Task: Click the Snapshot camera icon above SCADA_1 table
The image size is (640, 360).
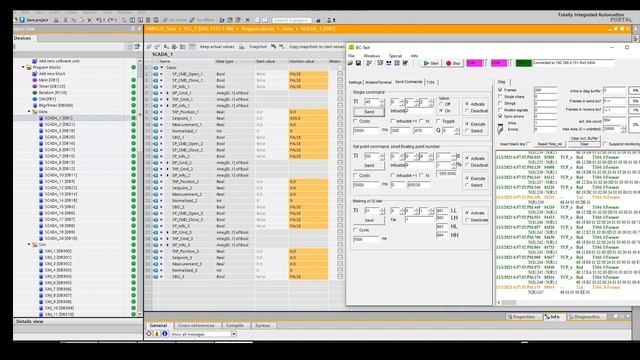Action: pos(242,47)
